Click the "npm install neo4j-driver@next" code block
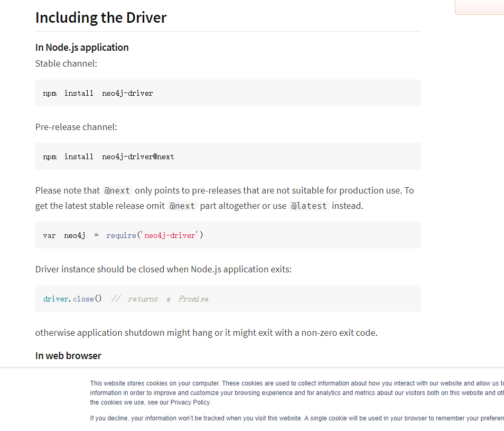The image size is (504, 431). [x=228, y=157]
